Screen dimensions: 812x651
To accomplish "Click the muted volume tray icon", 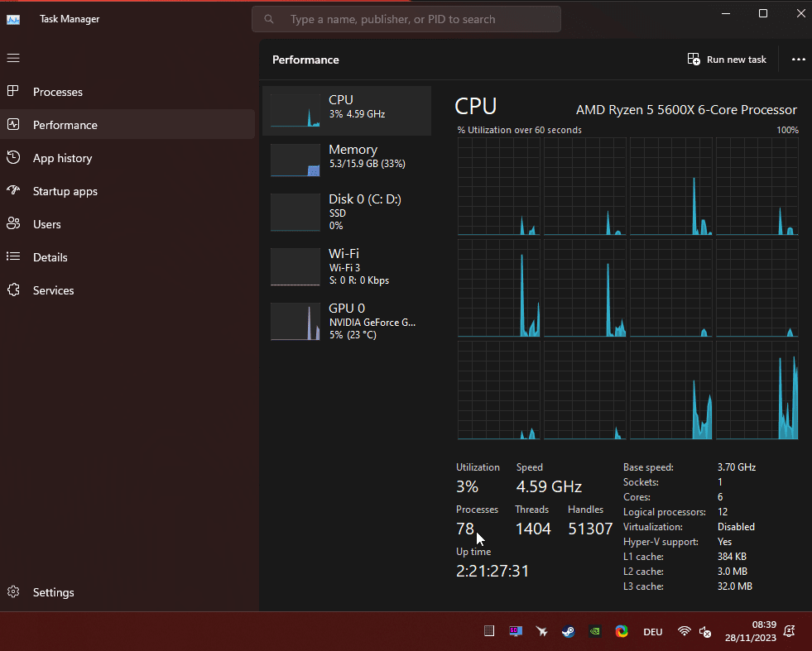I will [x=704, y=631].
